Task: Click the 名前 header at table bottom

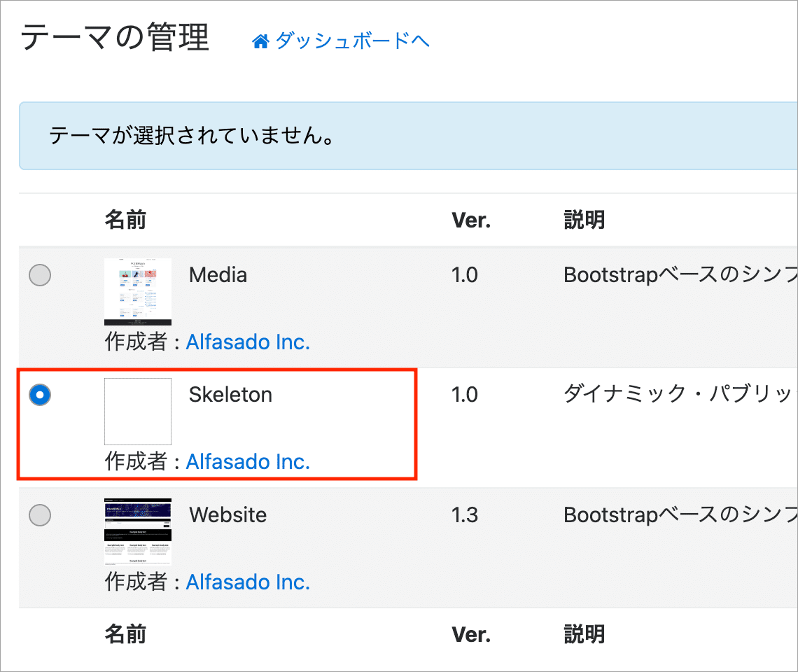Action: click(x=123, y=633)
